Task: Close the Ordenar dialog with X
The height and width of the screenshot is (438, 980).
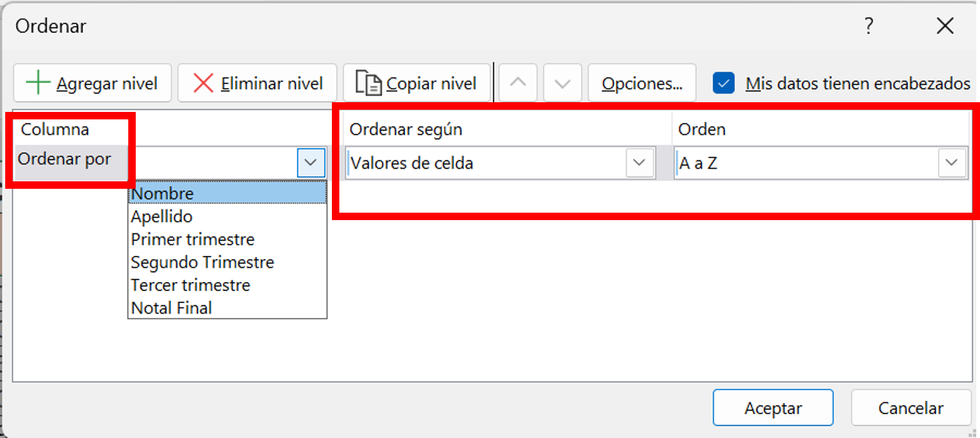Action: click(x=945, y=26)
